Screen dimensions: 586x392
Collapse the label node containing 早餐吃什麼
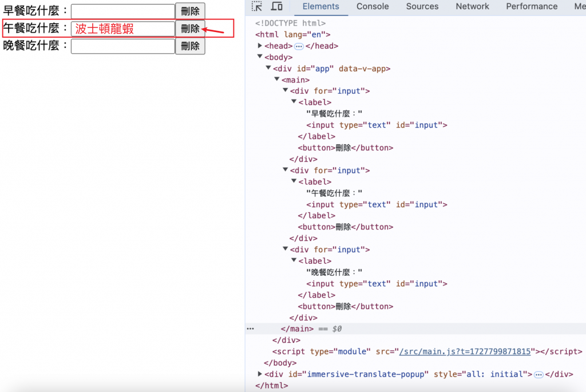coord(294,102)
